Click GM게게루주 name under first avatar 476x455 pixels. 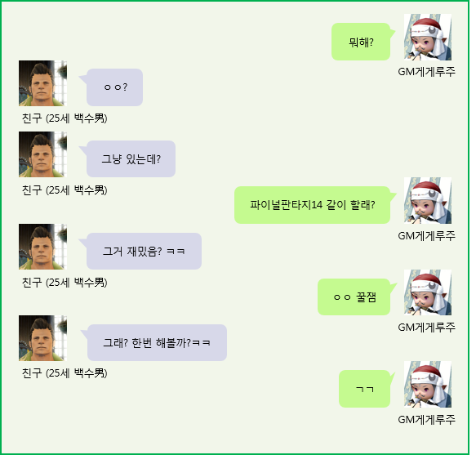[426, 72]
